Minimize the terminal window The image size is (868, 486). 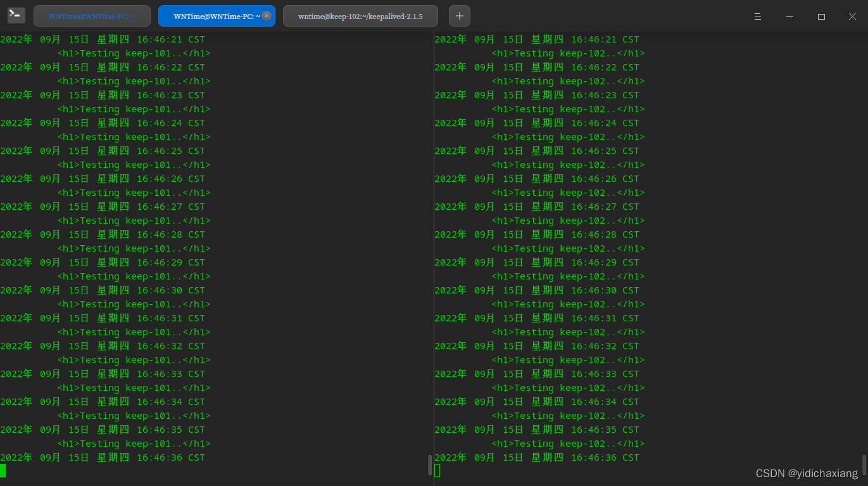click(789, 16)
